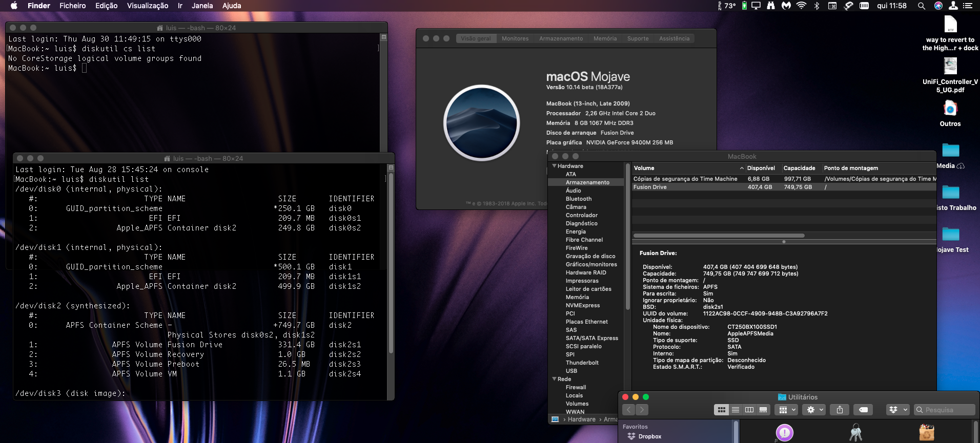The width and height of the screenshot is (980, 443).
Task: Click the Pesquisa search field in Utilitários
Action: [x=944, y=410]
